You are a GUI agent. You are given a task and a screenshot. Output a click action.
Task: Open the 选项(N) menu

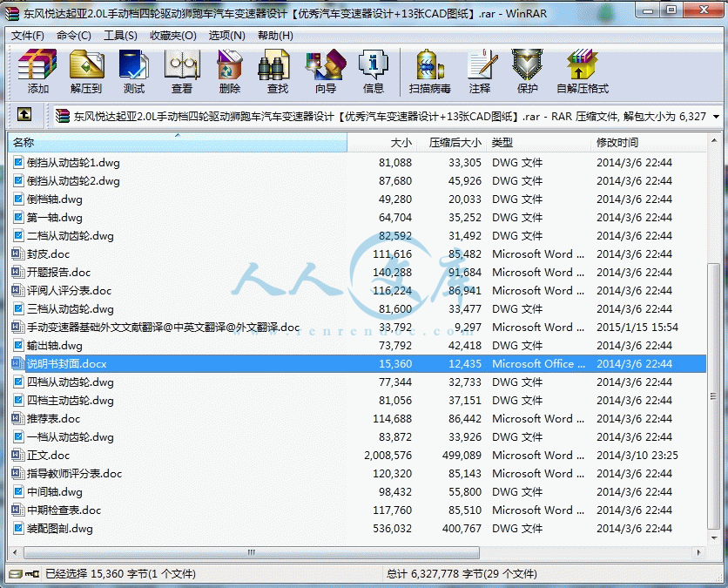tap(226, 36)
